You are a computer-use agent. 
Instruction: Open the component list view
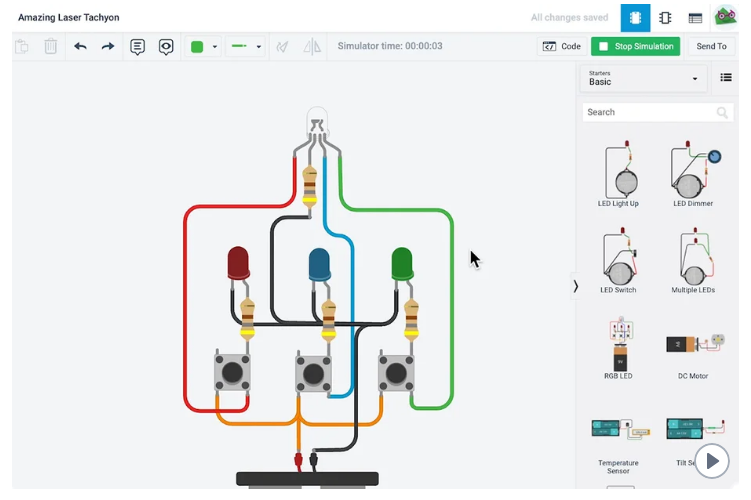tap(695, 18)
